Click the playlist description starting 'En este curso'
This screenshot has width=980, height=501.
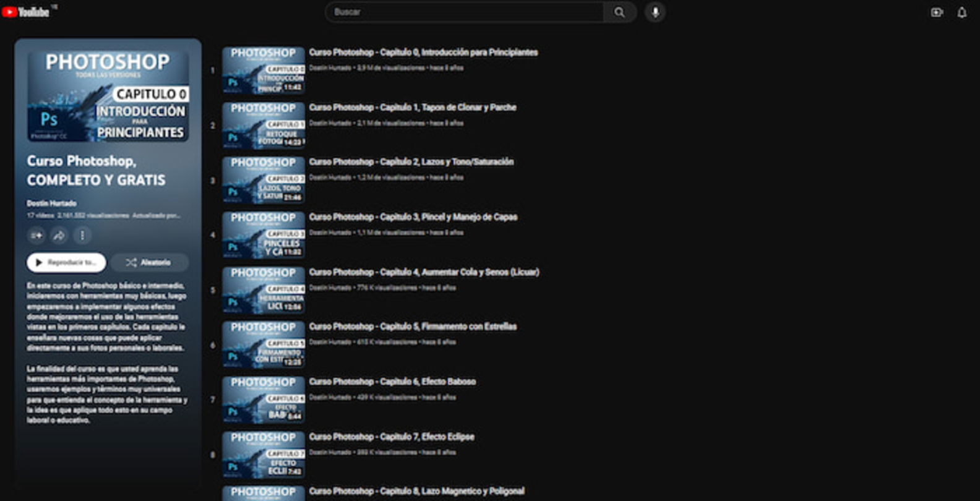point(106,317)
